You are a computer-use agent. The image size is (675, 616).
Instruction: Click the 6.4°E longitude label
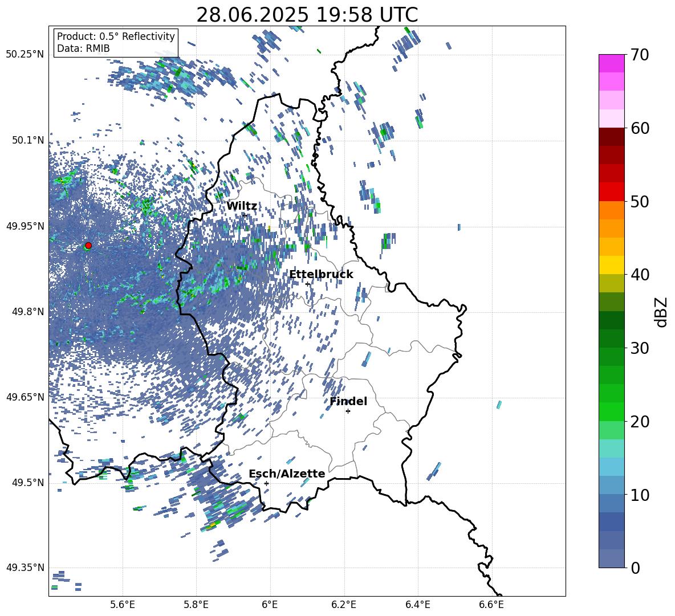417,605
